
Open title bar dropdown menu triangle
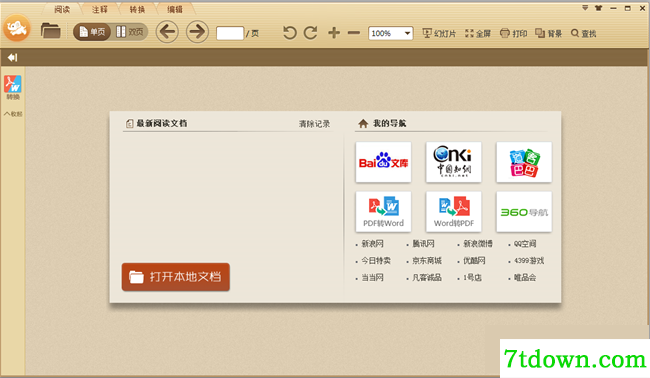tap(585, 8)
